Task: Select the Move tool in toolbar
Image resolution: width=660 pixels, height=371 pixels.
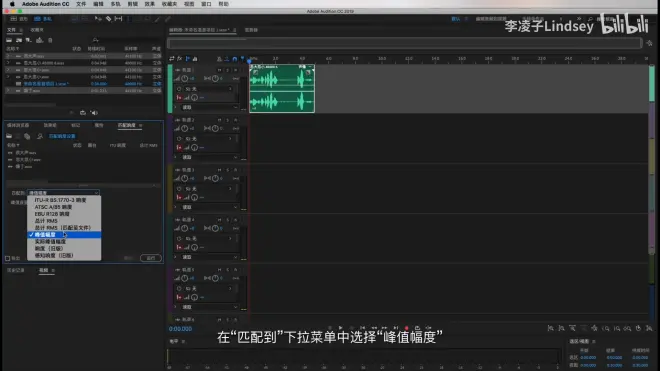Action: [x=98, y=19]
